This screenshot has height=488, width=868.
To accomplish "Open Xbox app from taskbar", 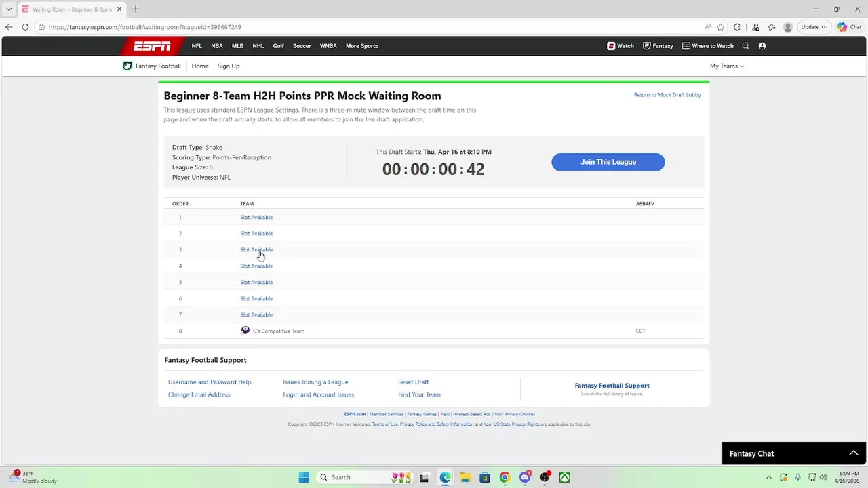I will coord(564,477).
